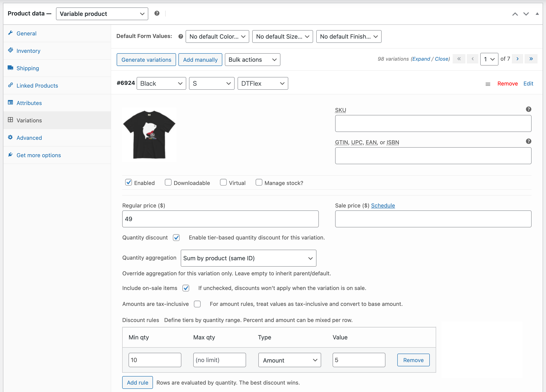Check Amounts are tax-inclusive box

[x=197, y=304]
